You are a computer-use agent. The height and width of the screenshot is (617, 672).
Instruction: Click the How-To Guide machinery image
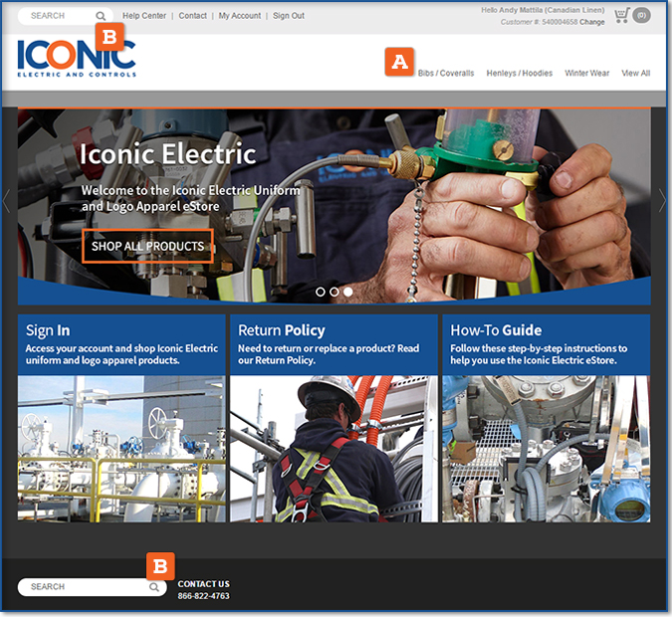(x=546, y=449)
